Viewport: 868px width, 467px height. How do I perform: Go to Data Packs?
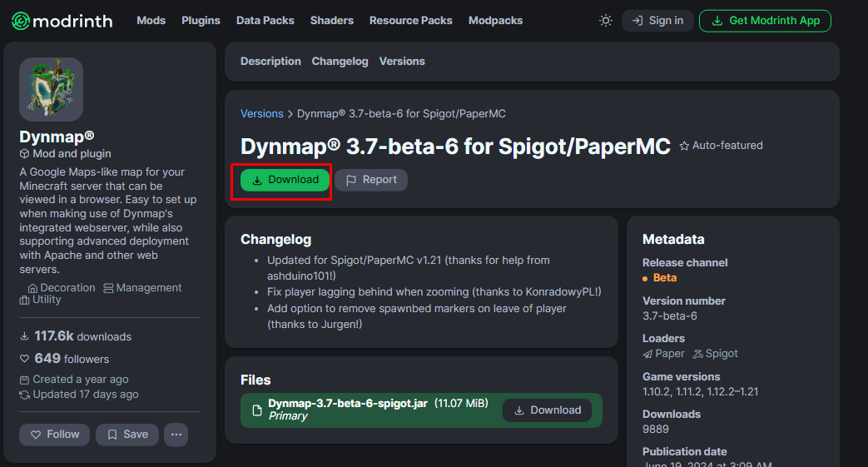click(x=265, y=21)
